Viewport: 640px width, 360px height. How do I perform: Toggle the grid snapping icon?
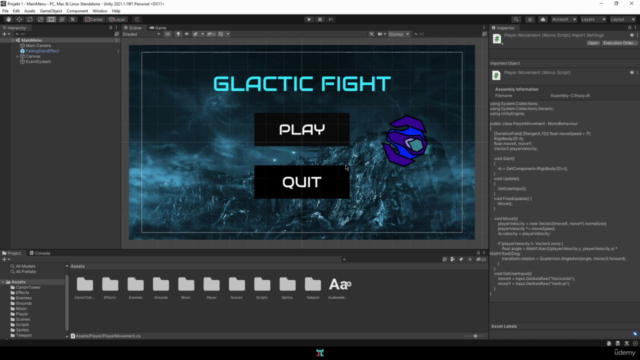pos(137,19)
